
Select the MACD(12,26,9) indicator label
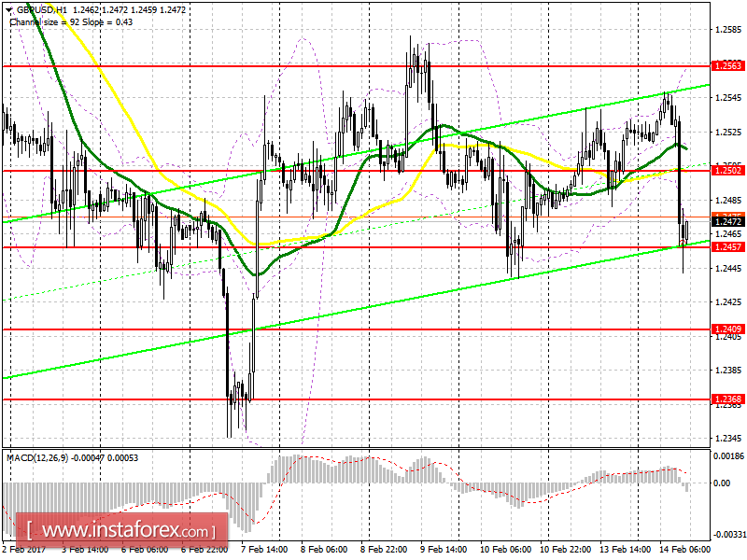[x=37, y=457]
